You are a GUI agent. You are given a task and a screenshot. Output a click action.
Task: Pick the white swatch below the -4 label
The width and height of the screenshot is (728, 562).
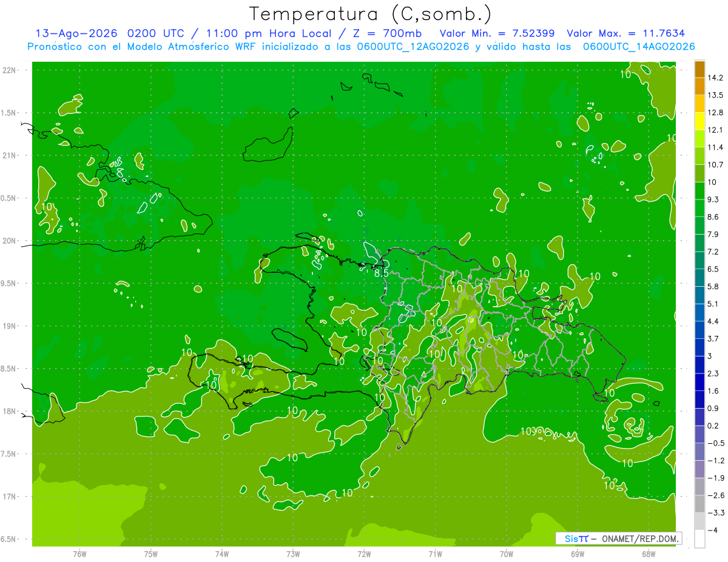[699, 539]
